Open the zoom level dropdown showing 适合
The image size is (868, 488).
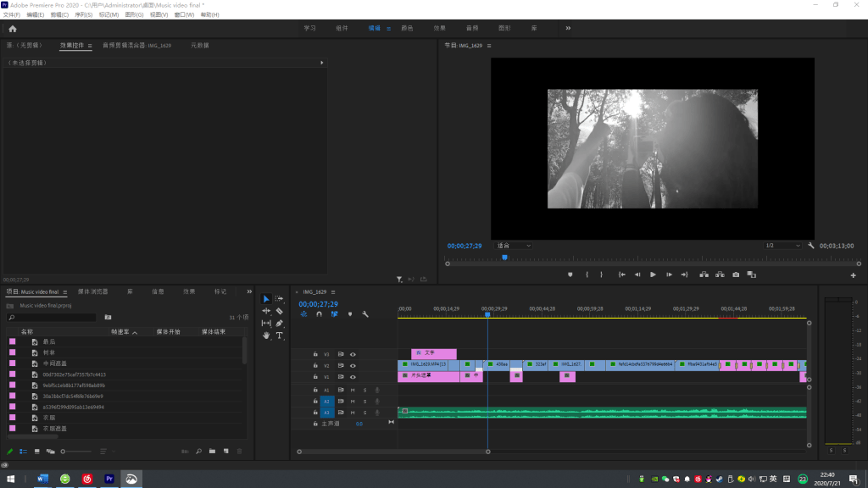(x=514, y=246)
